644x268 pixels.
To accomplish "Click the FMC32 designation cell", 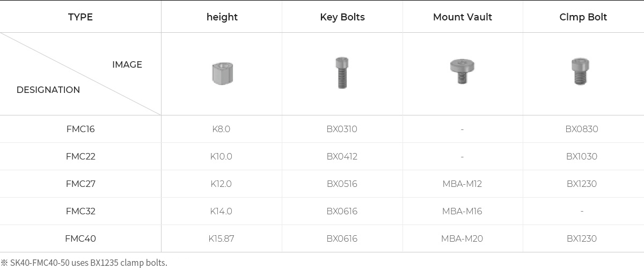I will click(80, 211).
